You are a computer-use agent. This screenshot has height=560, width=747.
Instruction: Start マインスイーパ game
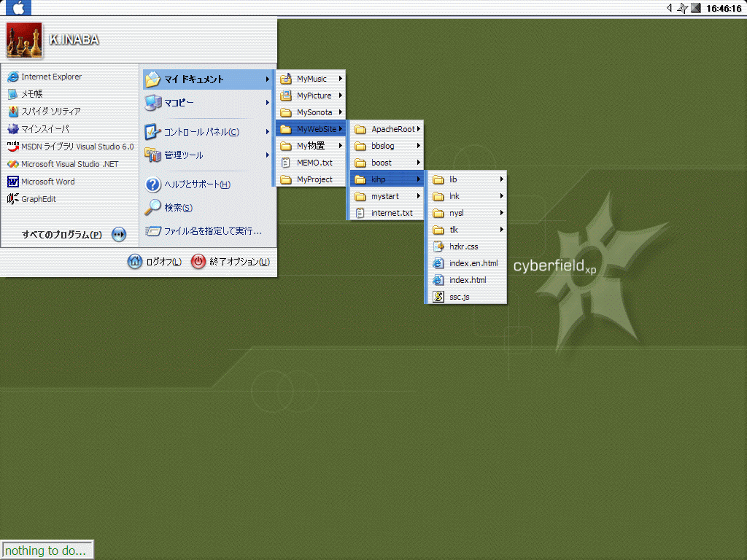[38, 129]
